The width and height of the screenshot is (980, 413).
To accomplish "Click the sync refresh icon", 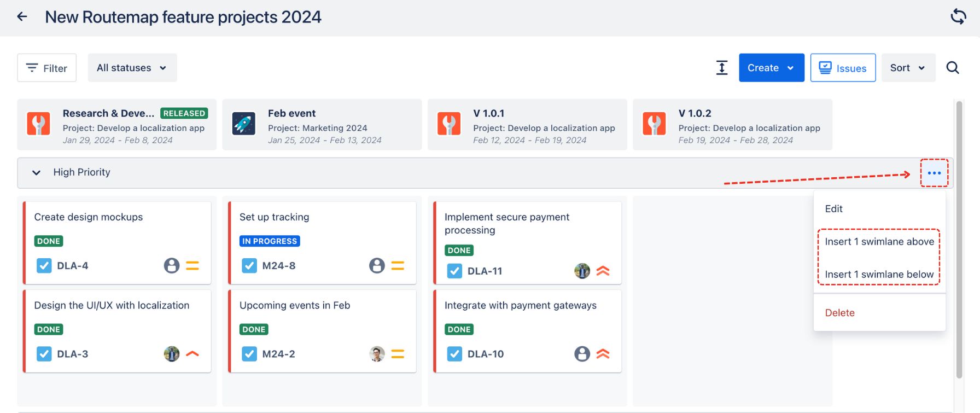I will (x=958, y=16).
